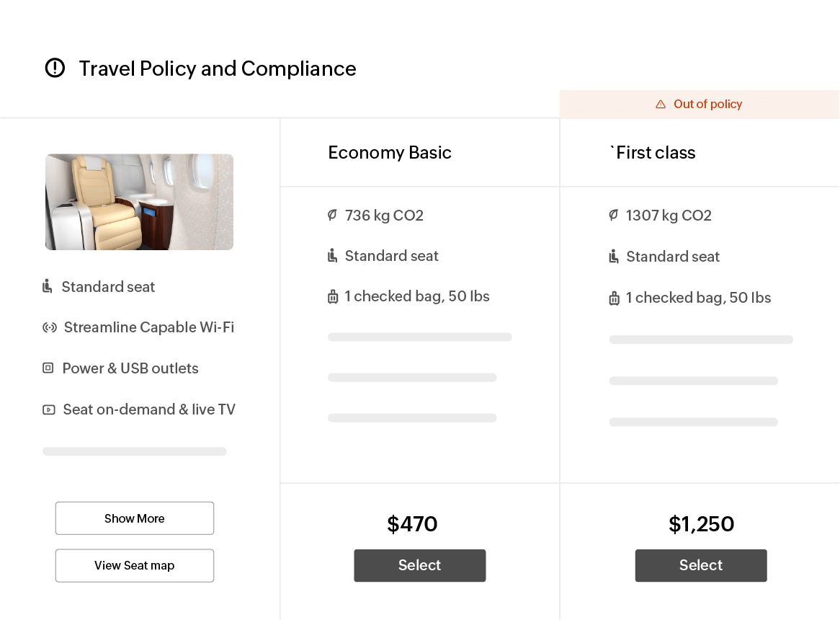Click the Seat on-demand live TV icon
The width and height of the screenshot is (840, 620).
(x=48, y=409)
